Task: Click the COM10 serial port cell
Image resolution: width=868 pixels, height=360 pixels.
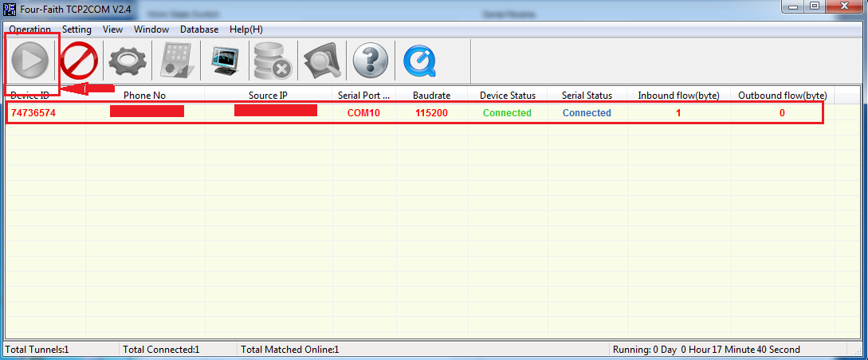Action: point(363,113)
